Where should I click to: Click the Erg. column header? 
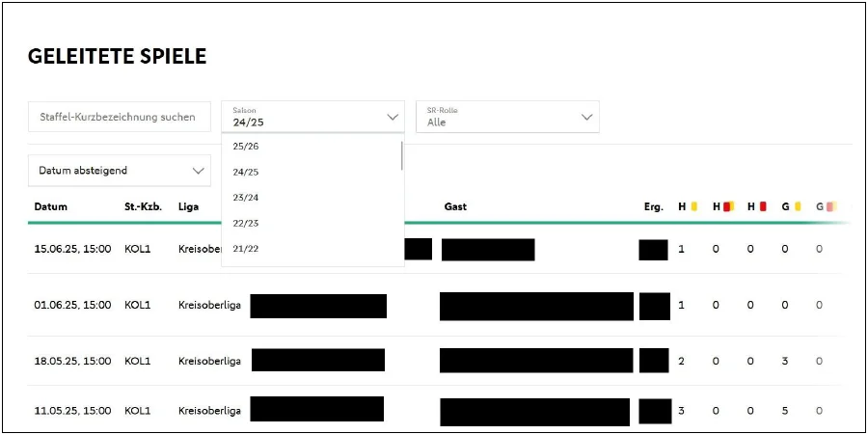[653, 206]
